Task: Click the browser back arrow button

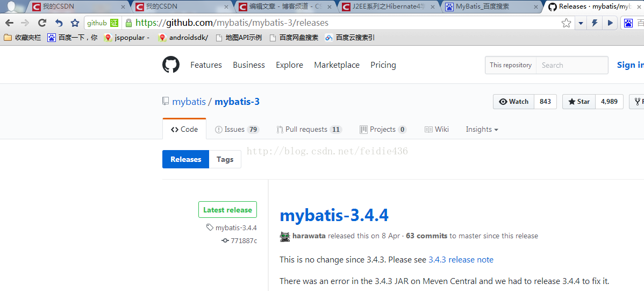Action: click(x=10, y=23)
